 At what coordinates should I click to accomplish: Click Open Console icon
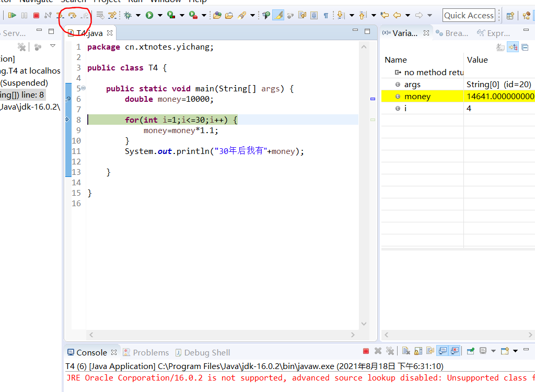(x=505, y=351)
